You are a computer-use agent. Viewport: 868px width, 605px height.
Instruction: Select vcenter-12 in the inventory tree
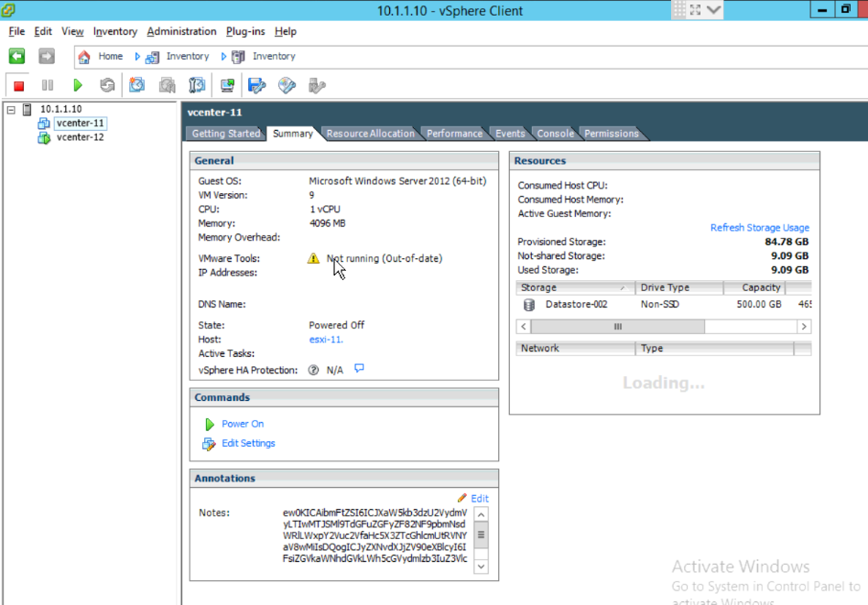point(80,137)
